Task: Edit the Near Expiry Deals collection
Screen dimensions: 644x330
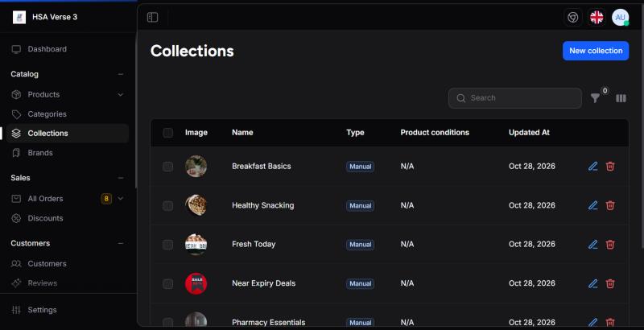Action: coord(592,283)
